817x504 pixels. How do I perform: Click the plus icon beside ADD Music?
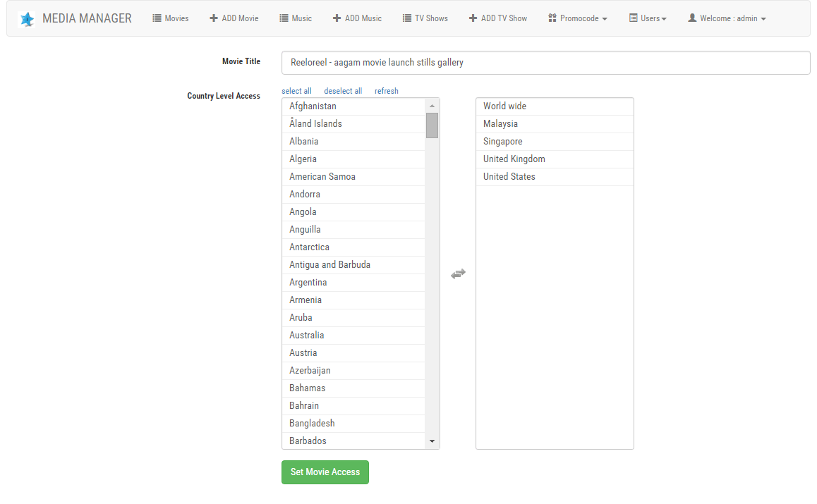point(337,18)
